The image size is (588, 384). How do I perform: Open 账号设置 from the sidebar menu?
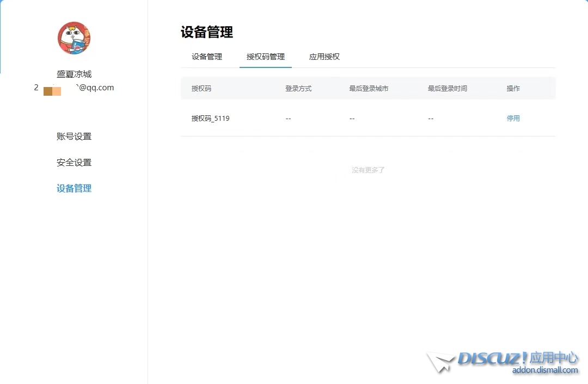(x=73, y=136)
